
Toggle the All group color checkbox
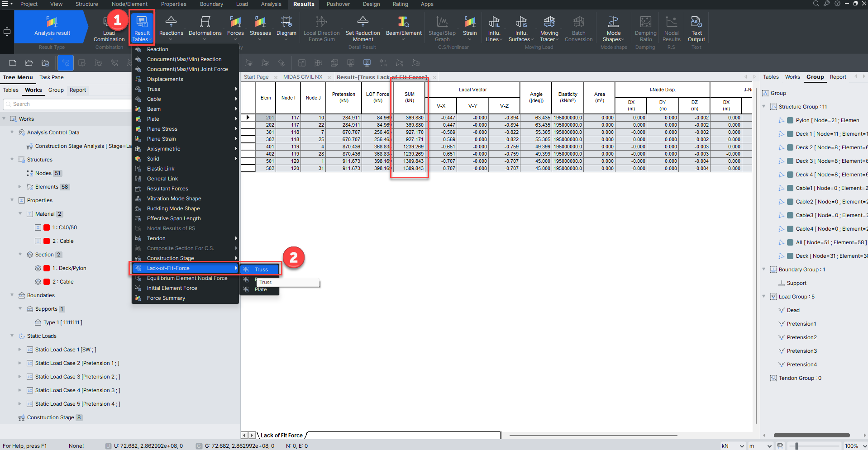pos(790,242)
